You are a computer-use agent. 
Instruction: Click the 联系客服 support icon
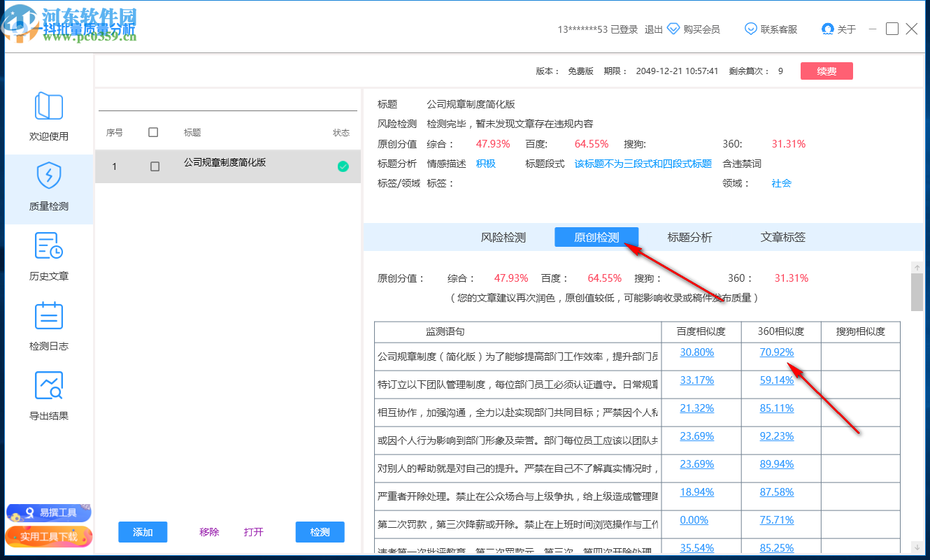[x=751, y=29]
